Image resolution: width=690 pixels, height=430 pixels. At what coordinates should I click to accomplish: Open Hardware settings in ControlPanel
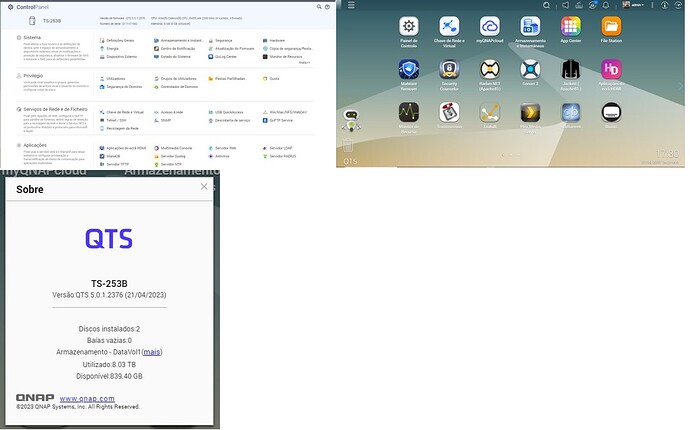coord(274,40)
